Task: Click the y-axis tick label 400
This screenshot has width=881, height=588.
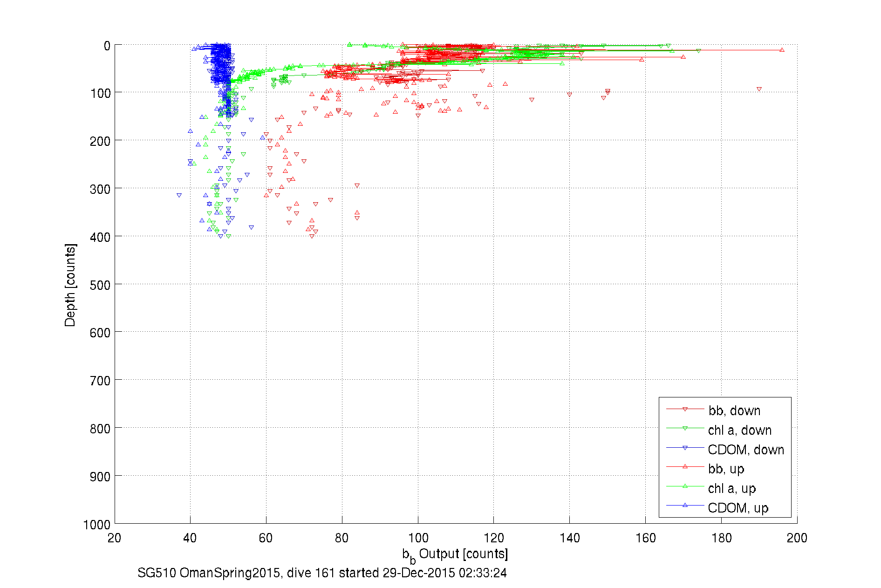Action: point(100,238)
